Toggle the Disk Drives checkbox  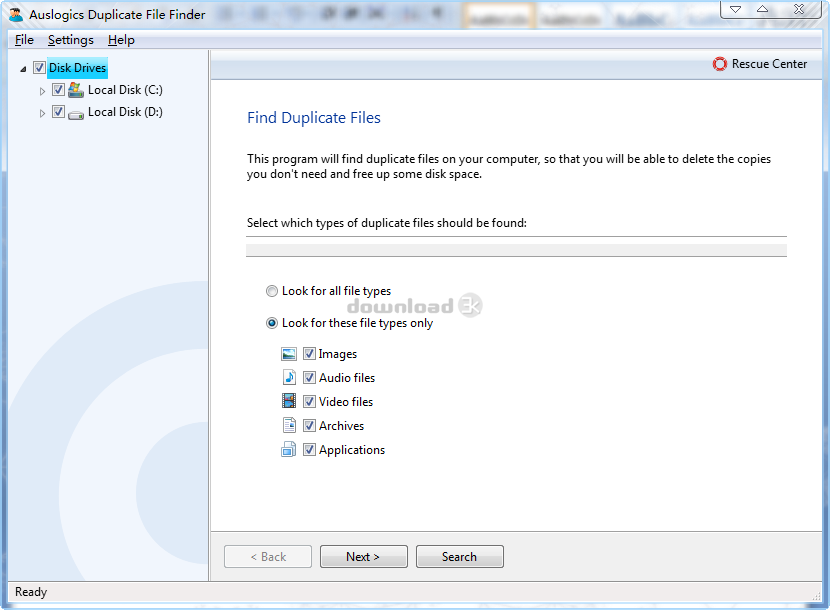click(x=39, y=68)
